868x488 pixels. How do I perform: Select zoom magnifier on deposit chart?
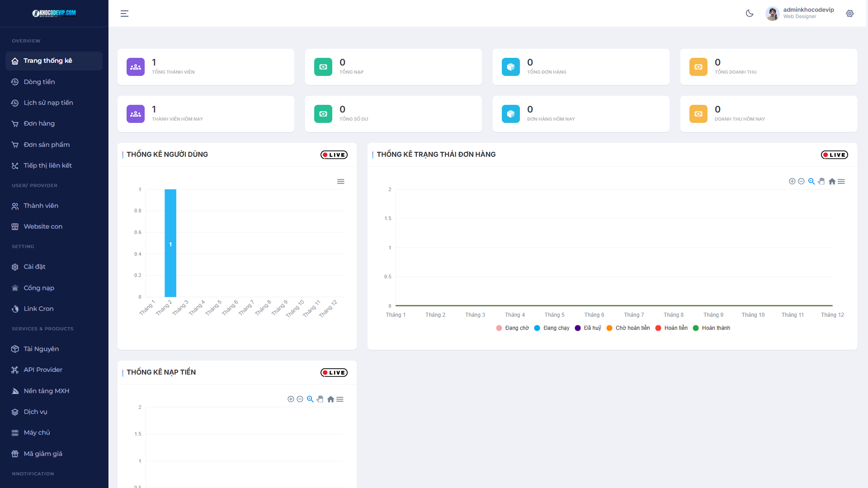(x=310, y=399)
